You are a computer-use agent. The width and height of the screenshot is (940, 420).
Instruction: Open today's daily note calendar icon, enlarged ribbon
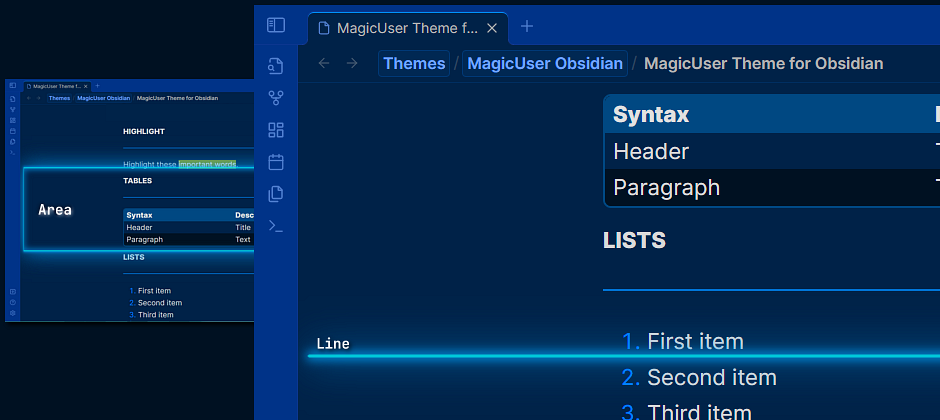tap(276, 162)
